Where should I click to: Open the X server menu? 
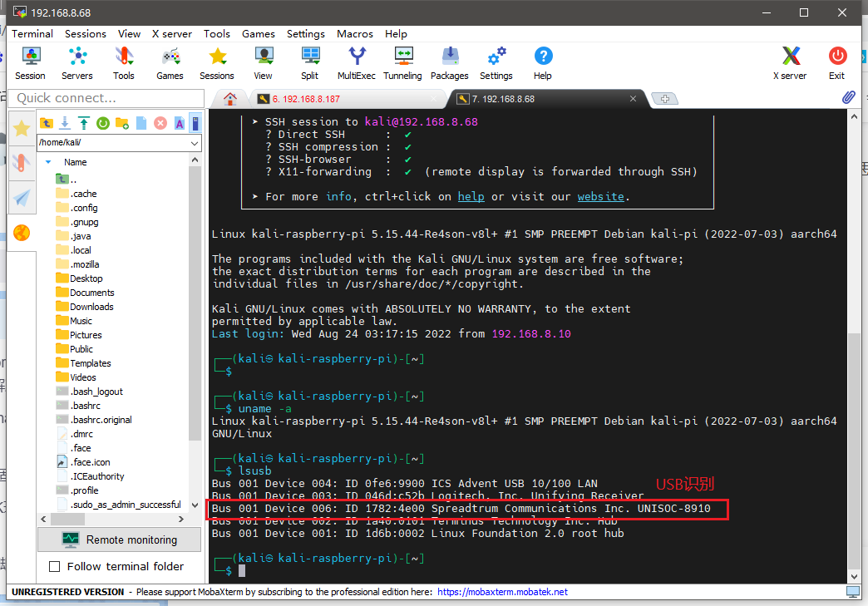(x=172, y=34)
